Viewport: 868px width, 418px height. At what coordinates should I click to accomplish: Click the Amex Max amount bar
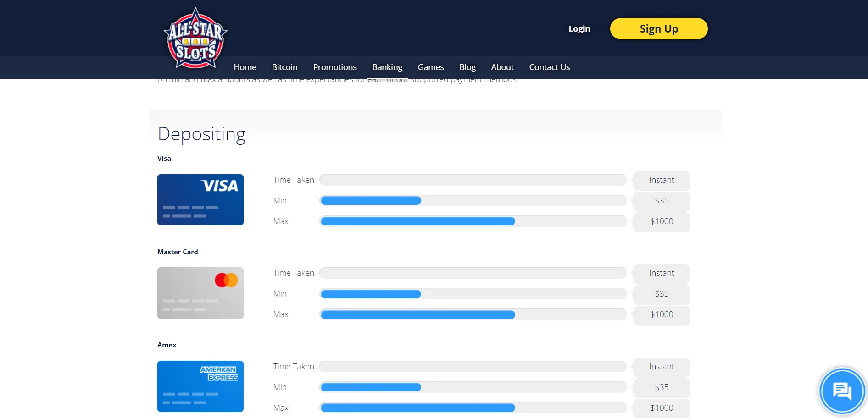pyautogui.click(x=473, y=408)
